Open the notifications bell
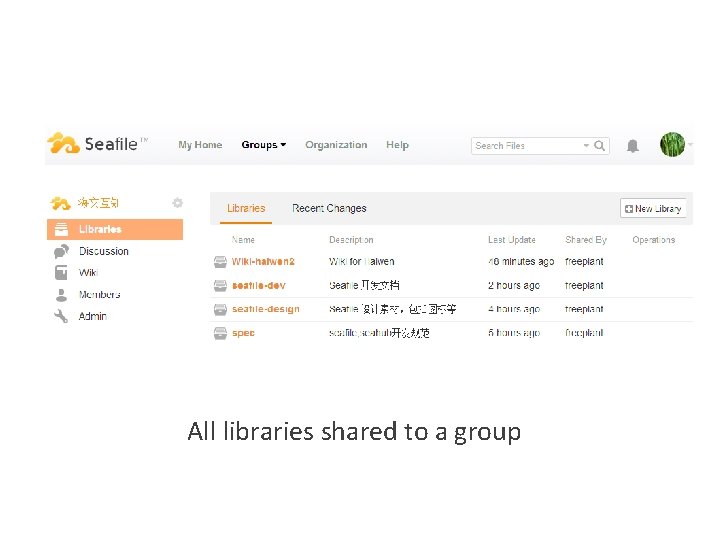 pyautogui.click(x=632, y=146)
